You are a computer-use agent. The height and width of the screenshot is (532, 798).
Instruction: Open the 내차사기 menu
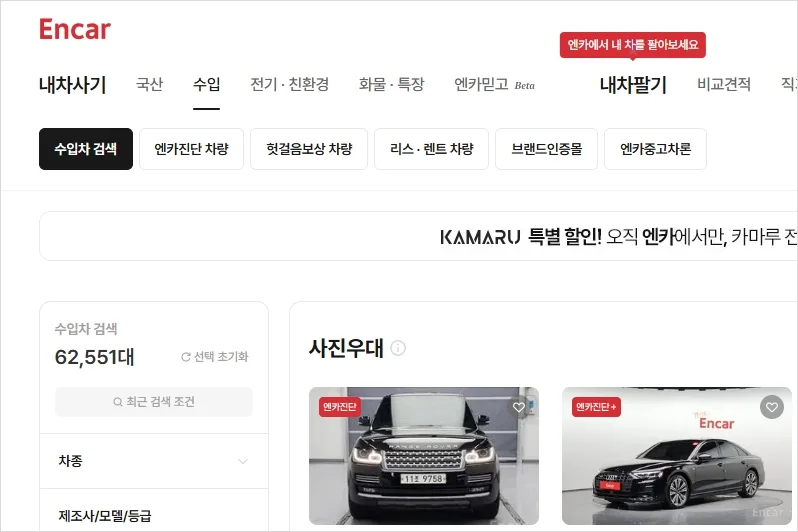click(72, 85)
